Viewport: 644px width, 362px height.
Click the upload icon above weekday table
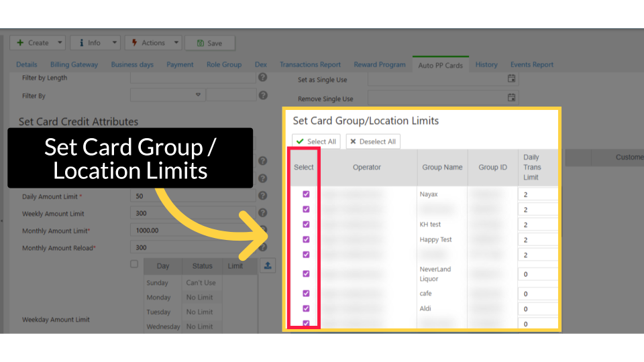point(268,265)
